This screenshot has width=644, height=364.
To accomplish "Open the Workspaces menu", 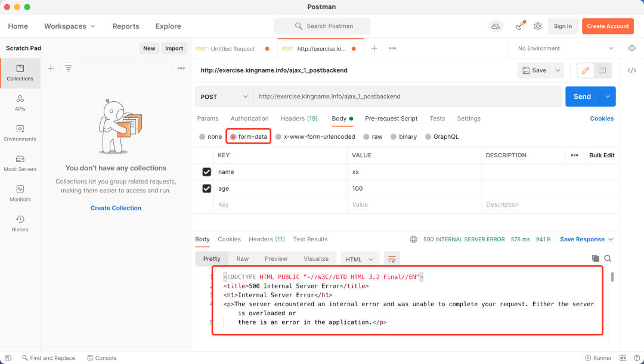I will (x=69, y=26).
